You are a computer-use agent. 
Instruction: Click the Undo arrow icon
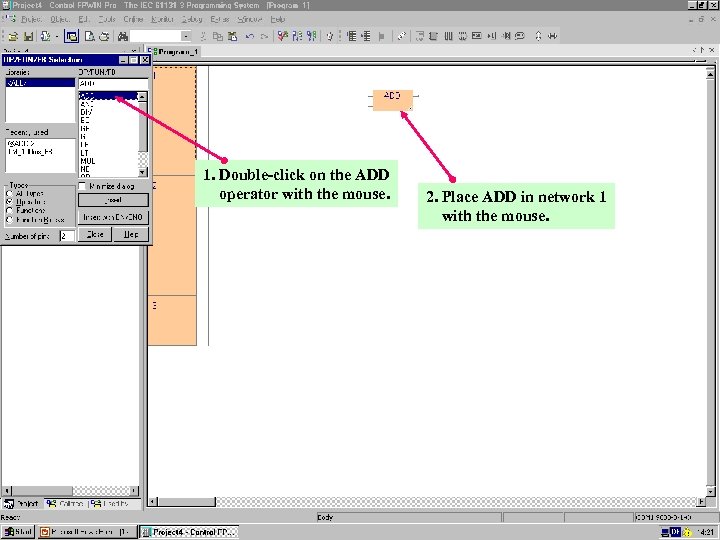249,36
